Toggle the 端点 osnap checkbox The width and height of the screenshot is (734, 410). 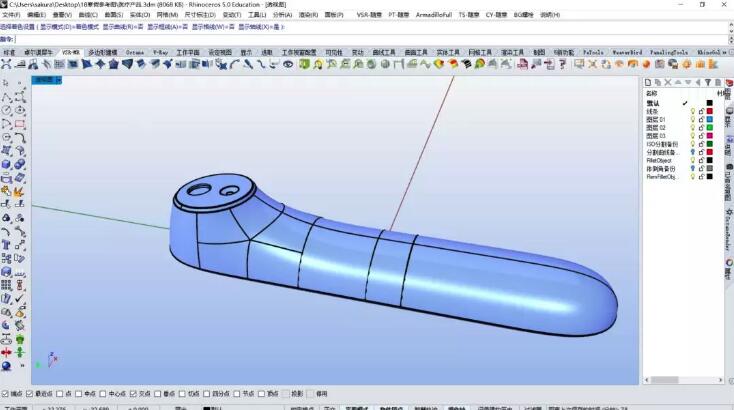[5, 394]
